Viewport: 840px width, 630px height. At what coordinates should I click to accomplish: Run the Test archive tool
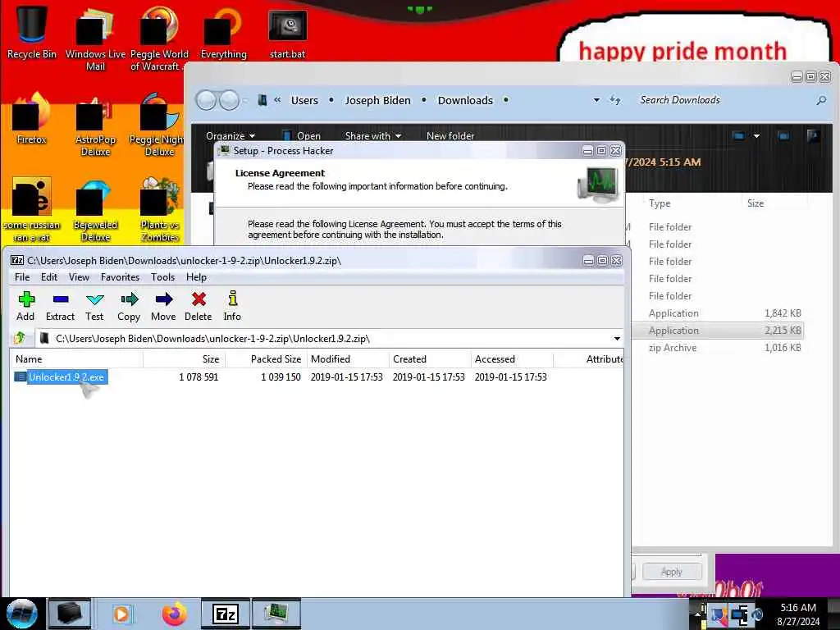[94, 307]
